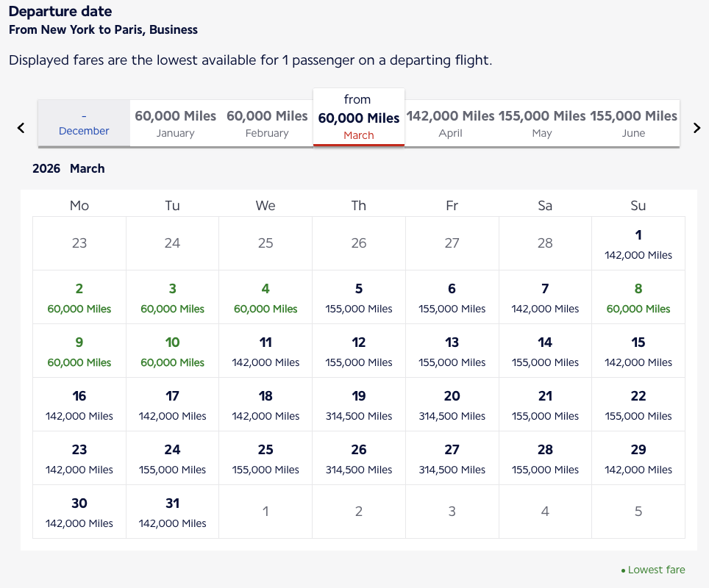Click the currently selected March tab

[358, 118]
